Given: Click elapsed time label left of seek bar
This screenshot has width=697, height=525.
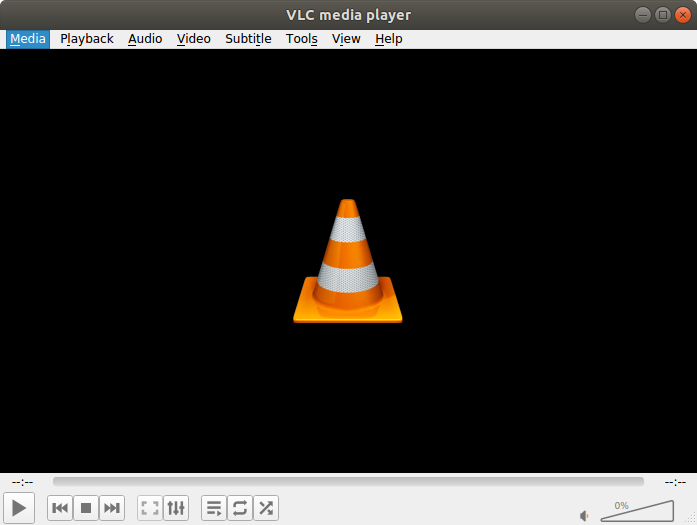Looking at the screenshot, I should click(22, 482).
